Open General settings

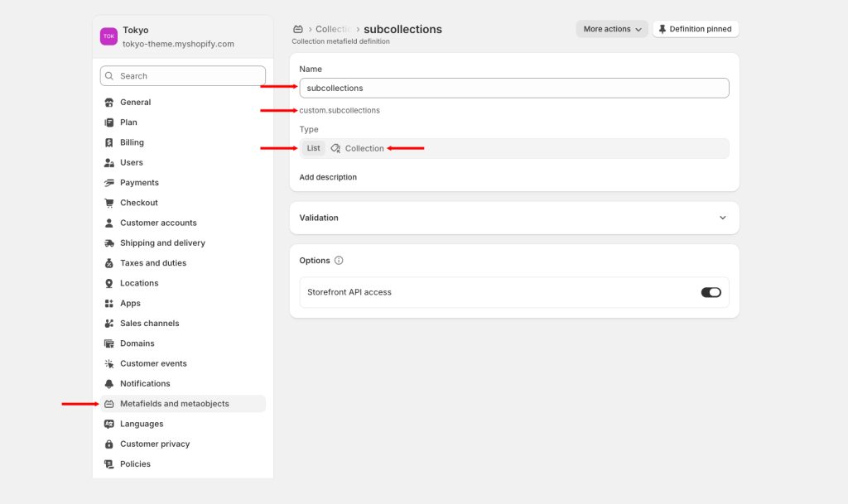[183, 102]
